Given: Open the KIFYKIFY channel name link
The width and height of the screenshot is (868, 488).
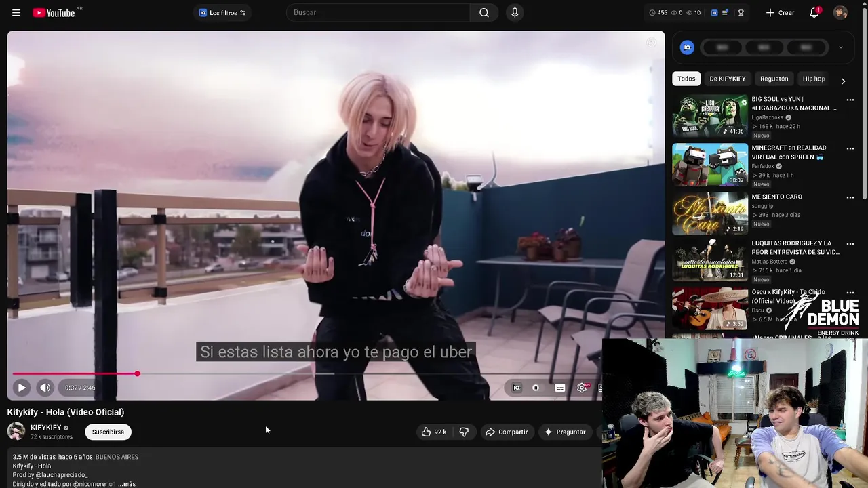Looking at the screenshot, I should click(45, 428).
